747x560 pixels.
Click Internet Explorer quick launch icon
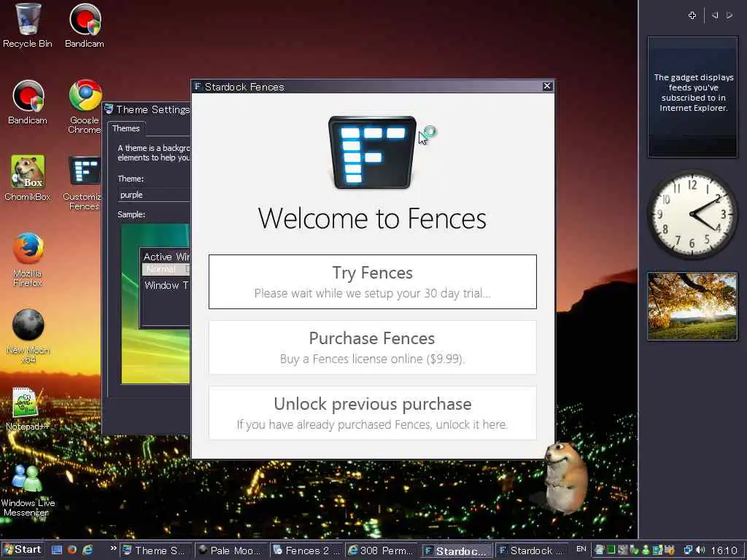point(88,550)
